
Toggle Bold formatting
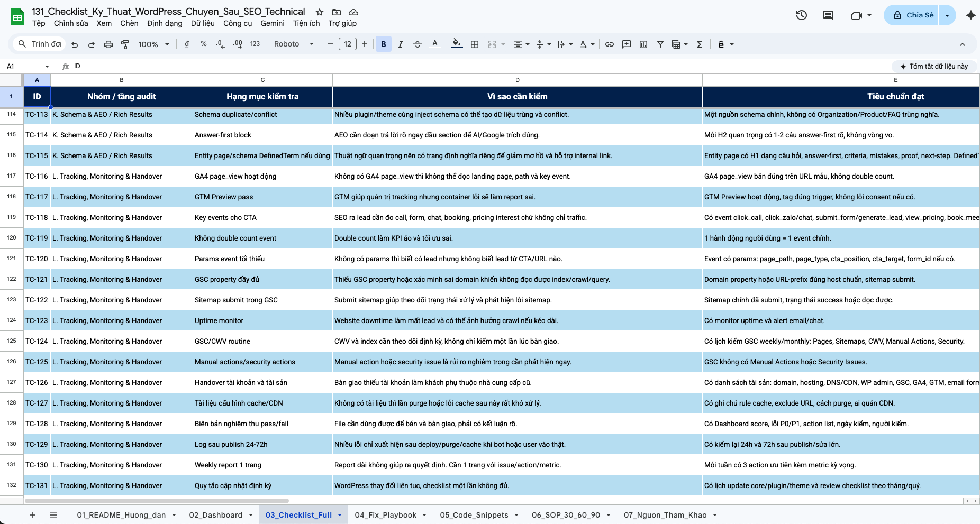[x=384, y=44]
